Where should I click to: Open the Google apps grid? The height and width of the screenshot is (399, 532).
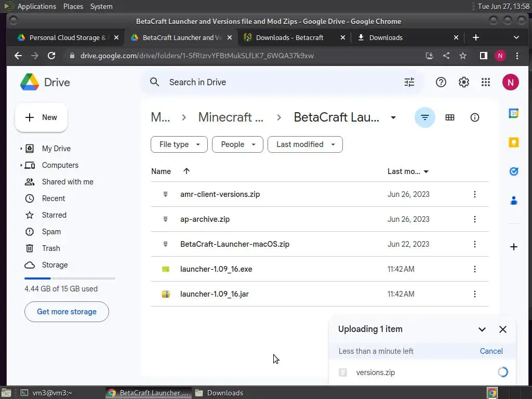click(x=486, y=82)
